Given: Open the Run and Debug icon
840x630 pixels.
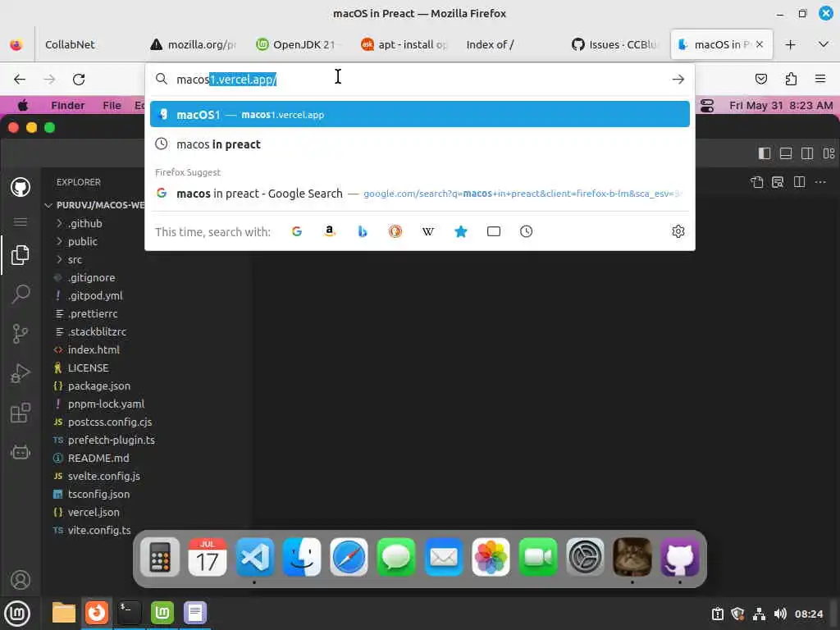Looking at the screenshot, I should pyautogui.click(x=21, y=373).
